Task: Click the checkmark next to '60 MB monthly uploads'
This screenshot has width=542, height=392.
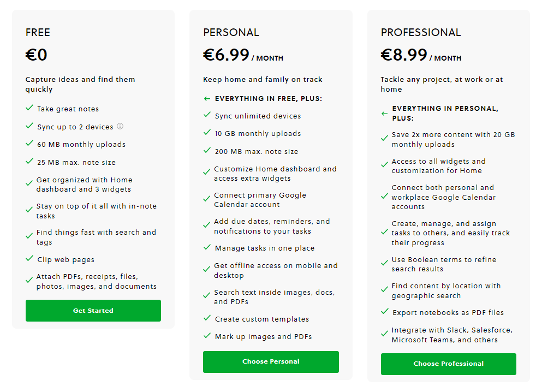Action: 29,144
